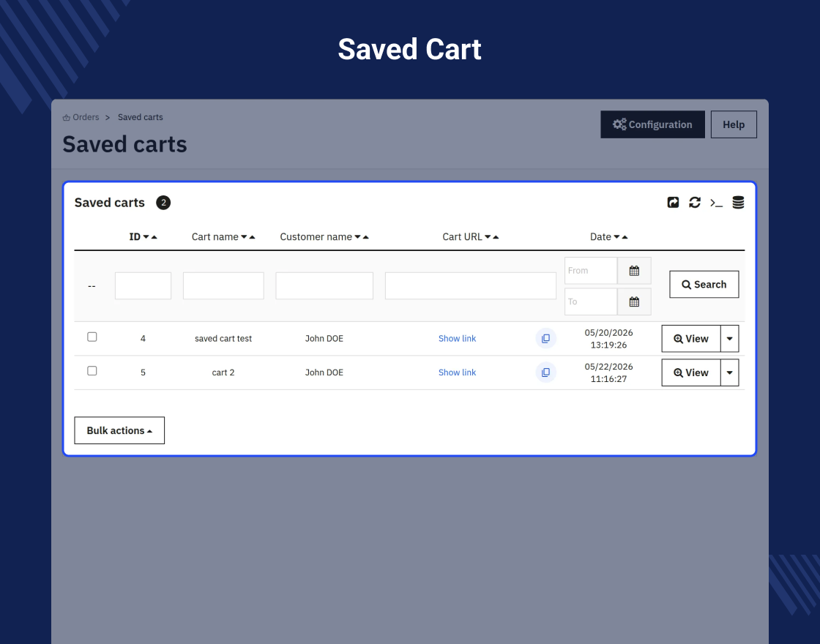This screenshot has height=644, width=820.
Task: Go to Orders in the breadcrumb
Action: point(81,117)
